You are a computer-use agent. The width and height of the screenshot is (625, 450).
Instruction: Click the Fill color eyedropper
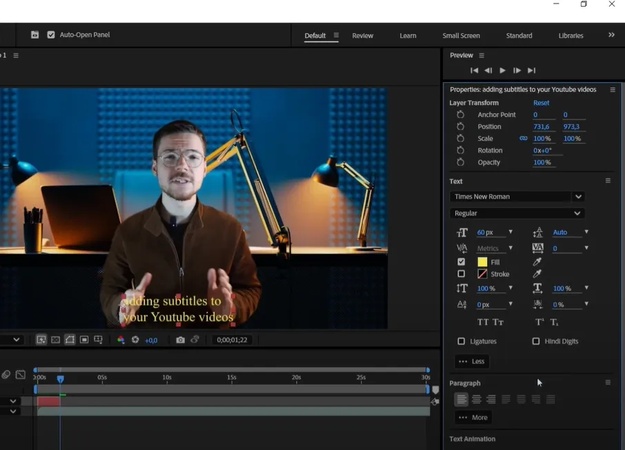tap(537, 262)
